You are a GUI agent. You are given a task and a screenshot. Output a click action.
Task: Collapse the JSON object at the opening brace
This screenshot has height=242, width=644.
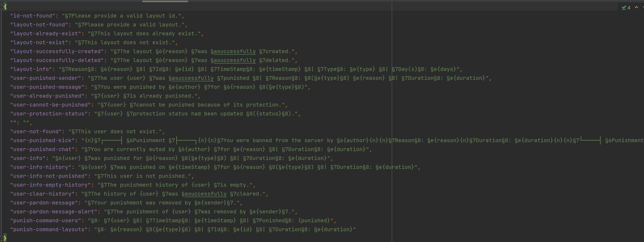[x=2, y=7]
